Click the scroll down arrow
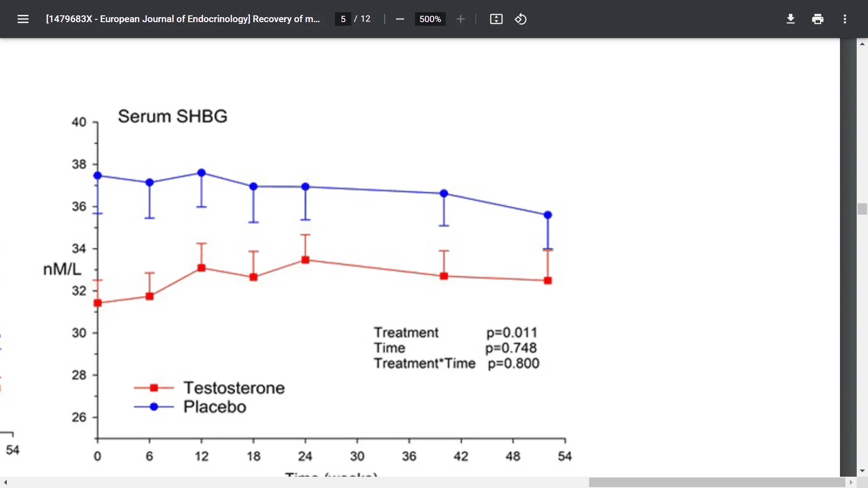The height and width of the screenshot is (488, 868). tap(862, 471)
